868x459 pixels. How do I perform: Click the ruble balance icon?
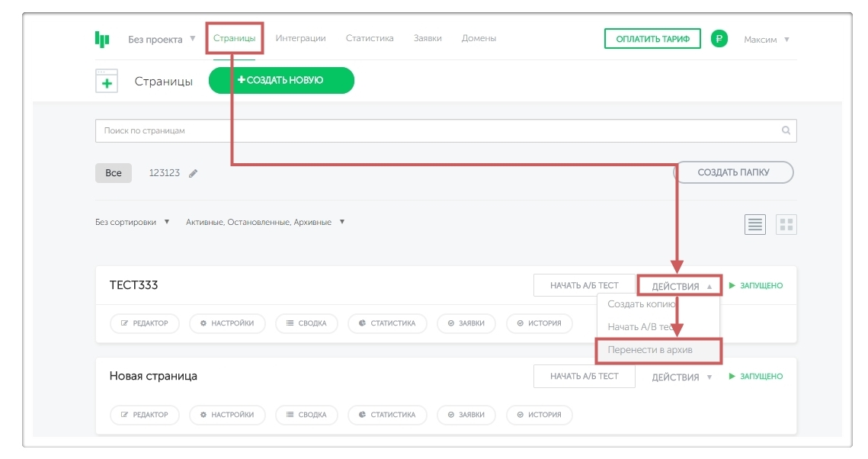(719, 39)
